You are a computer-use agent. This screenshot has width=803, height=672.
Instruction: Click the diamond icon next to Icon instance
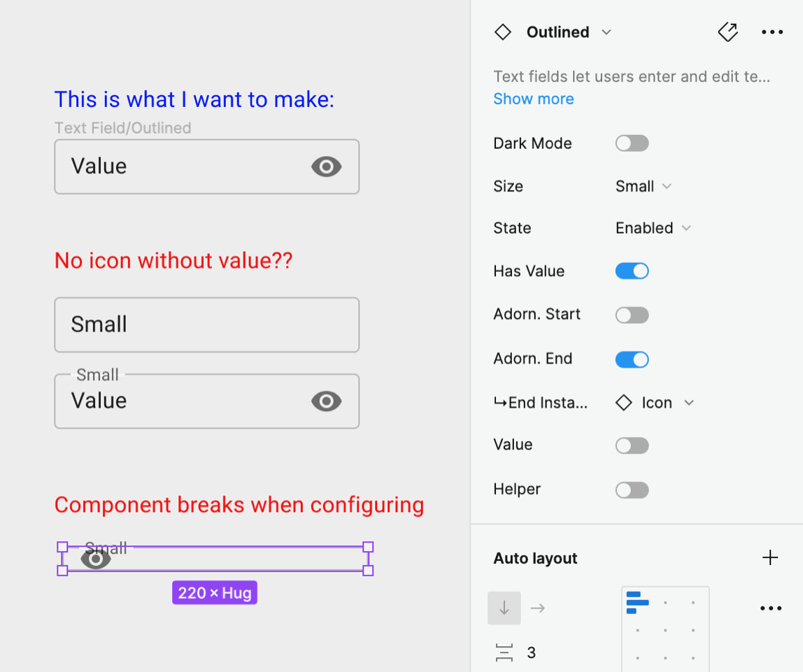[x=623, y=403]
